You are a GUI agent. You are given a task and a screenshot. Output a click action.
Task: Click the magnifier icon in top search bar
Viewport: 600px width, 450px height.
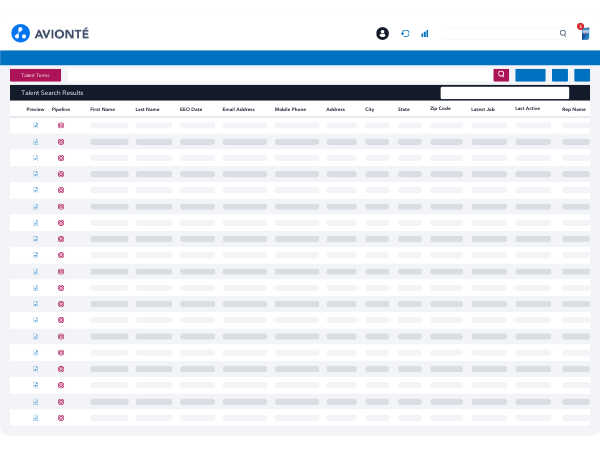563,33
